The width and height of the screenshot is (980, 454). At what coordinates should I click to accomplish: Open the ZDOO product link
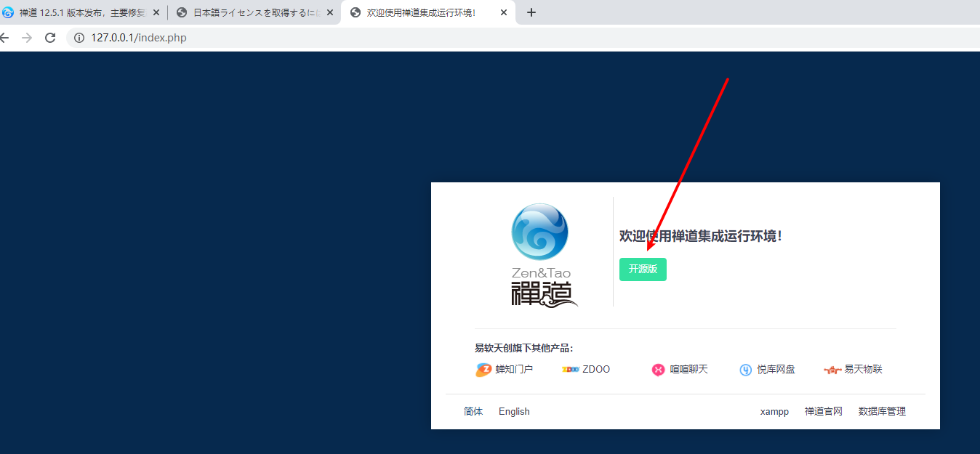[x=596, y=369]
